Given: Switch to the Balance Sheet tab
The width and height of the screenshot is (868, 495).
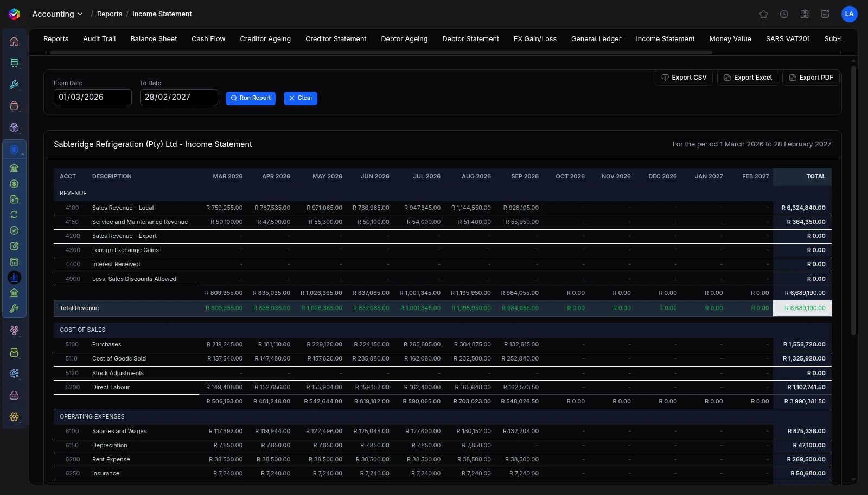Looking at the screenshot, I should point(154,39).
